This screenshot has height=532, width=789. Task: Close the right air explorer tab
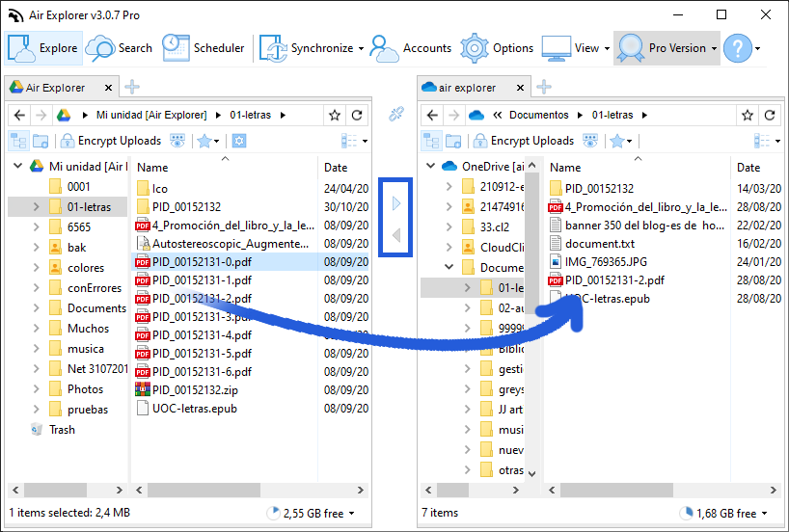(520, 88)
